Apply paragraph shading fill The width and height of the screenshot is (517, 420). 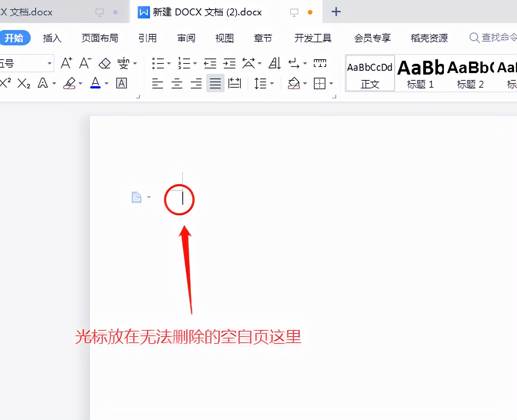(x=294, y=83)
